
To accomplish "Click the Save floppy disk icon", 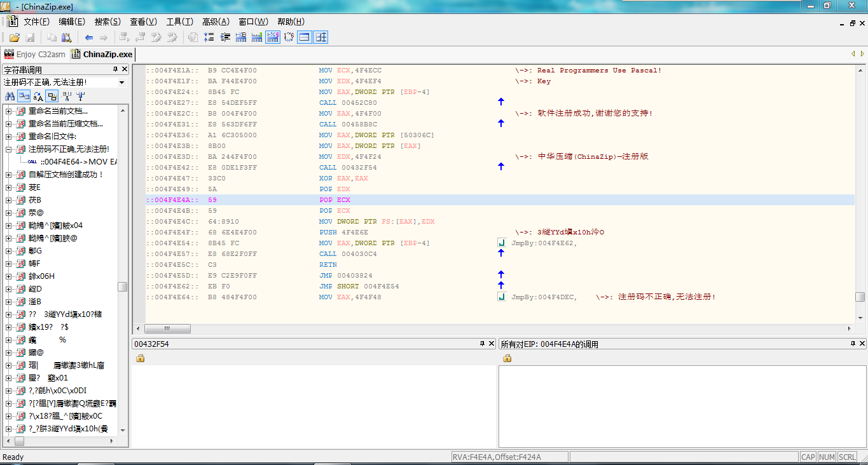I will pos(30,37).
